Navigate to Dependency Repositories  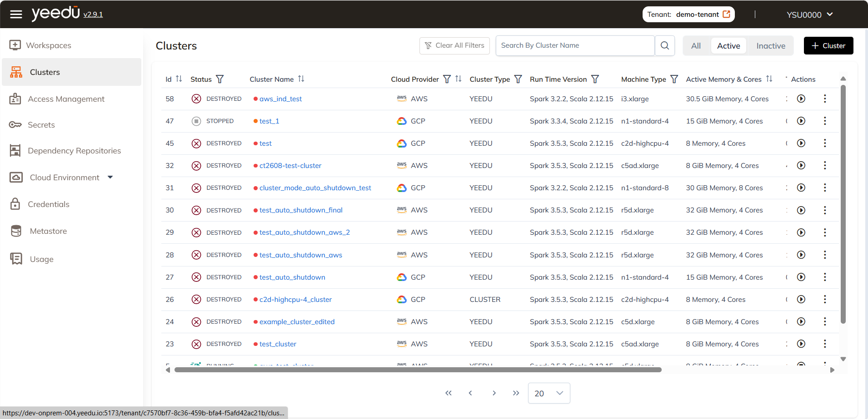(75, 150)
